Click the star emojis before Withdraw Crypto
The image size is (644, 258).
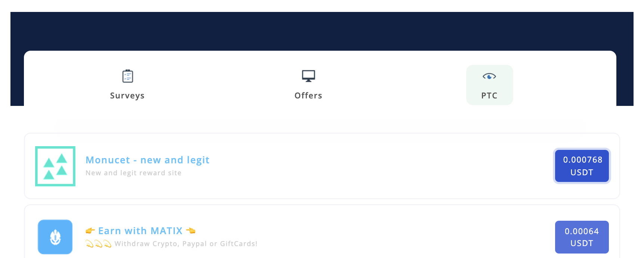click(99, 244)
